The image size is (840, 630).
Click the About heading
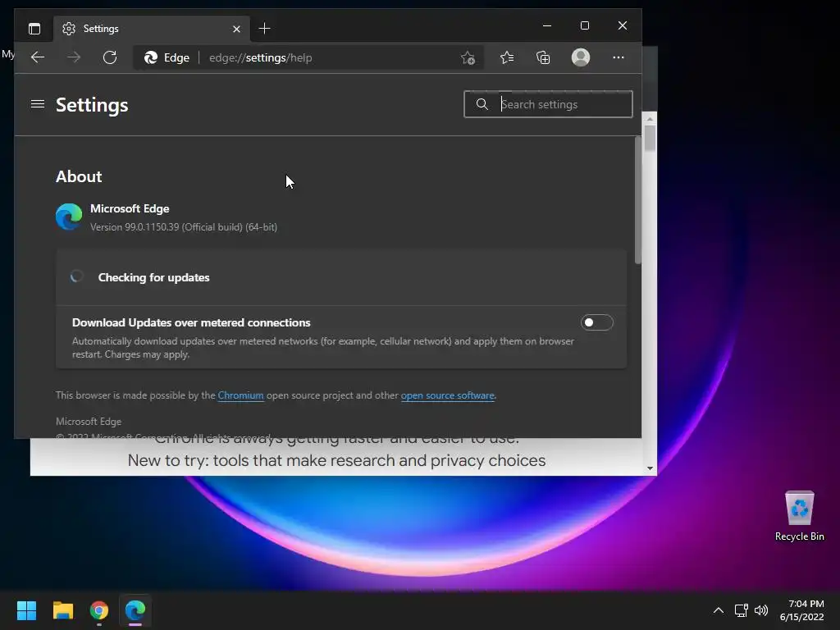(79, 177)
